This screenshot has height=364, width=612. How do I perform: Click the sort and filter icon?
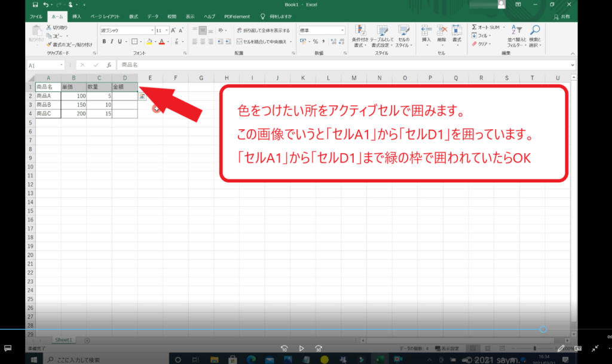tap(515, 35)
